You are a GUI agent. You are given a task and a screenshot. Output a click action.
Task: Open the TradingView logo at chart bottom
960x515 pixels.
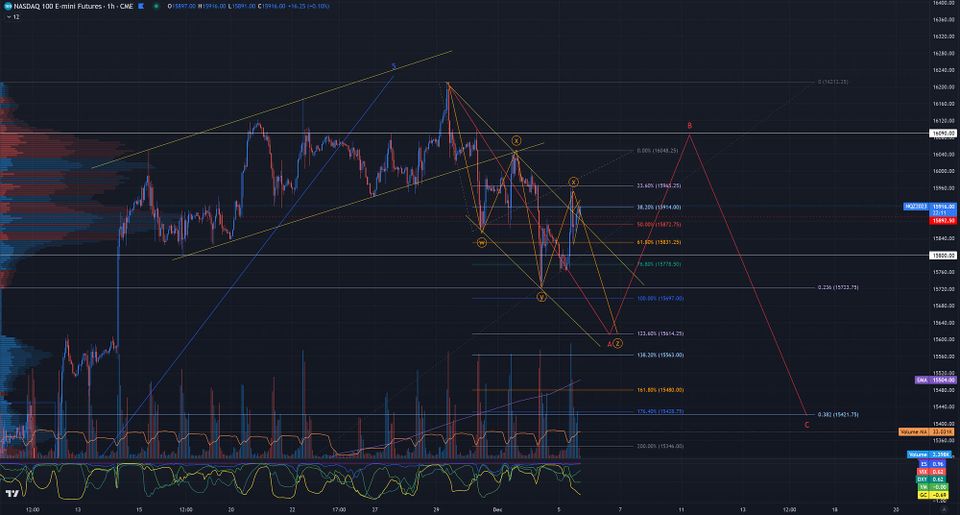click(12, 493)
